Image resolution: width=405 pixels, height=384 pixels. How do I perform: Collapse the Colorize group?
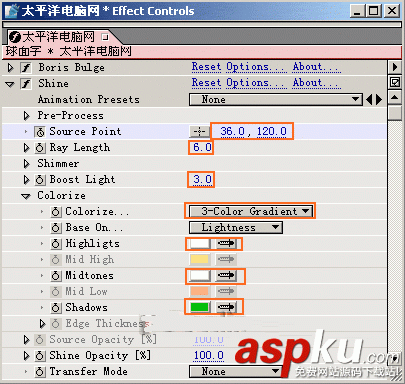coord(26,196)
